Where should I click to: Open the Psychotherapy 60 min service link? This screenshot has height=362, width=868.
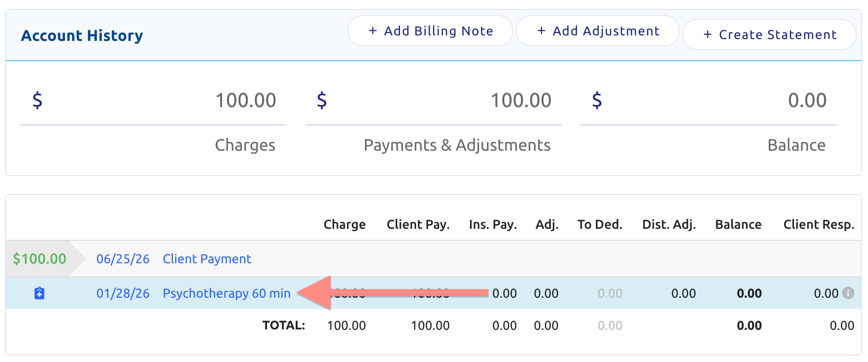point(227,293)
